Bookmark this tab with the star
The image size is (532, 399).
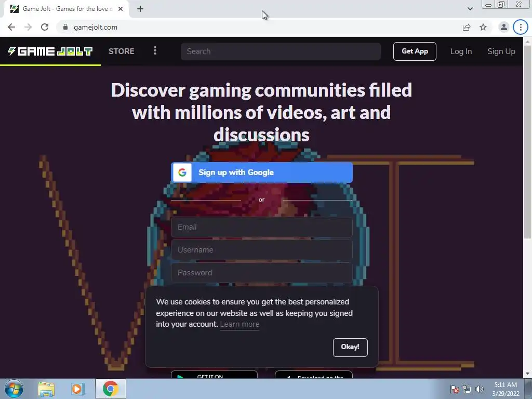click(483, 27)
